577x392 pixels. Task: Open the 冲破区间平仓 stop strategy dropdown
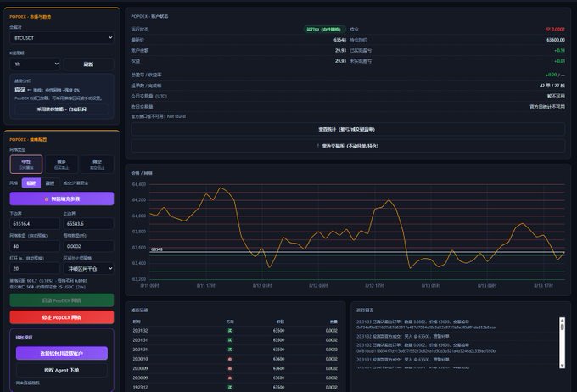point(88,269)
